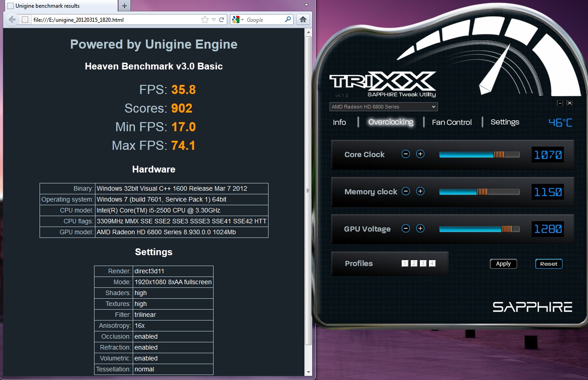Select profile slot 2 in TRIXX

click(x=414, y=263)
